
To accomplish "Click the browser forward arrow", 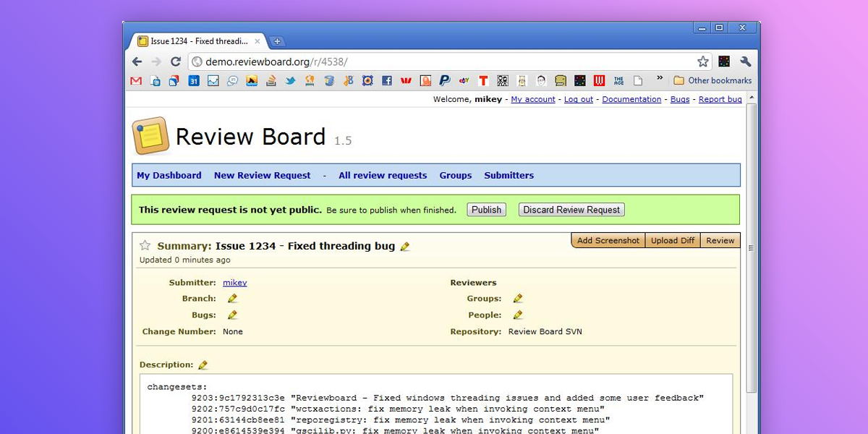I will pos(156,61).
